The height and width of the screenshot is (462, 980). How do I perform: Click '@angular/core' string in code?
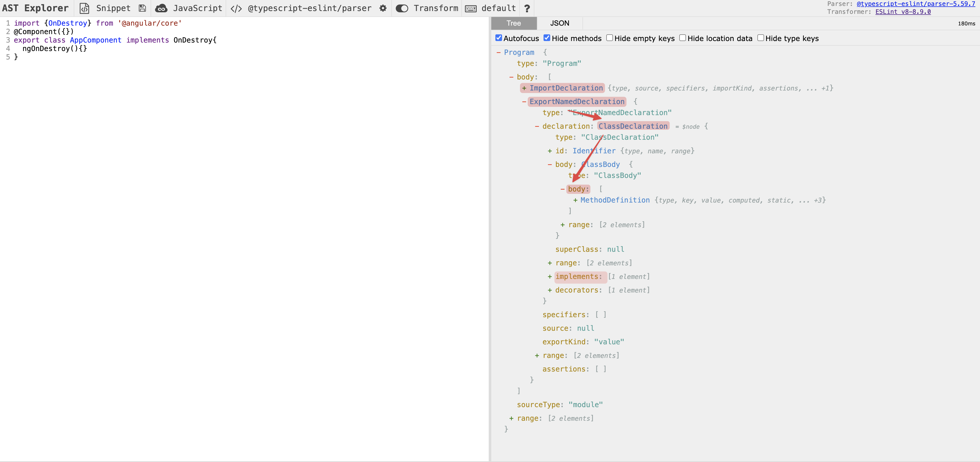[x=150, y=23]
